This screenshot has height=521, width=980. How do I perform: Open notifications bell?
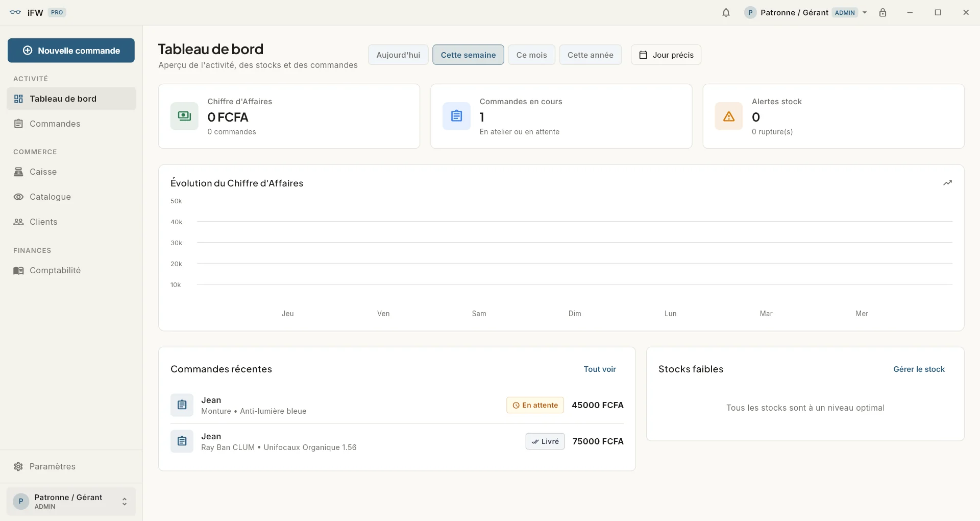[726, 13]
